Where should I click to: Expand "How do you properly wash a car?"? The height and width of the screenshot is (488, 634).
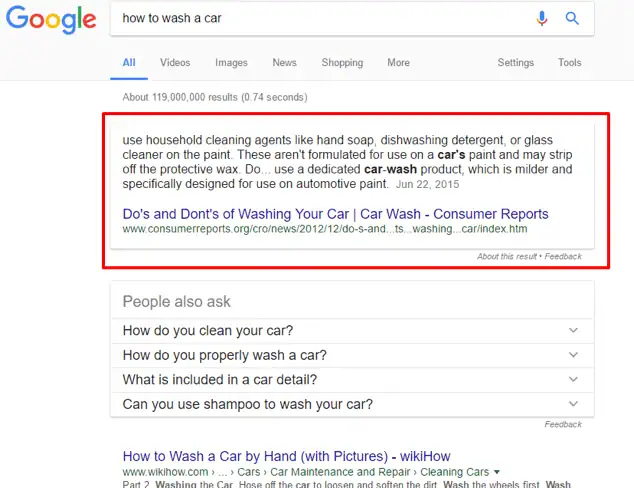click(x=350, y=355)
